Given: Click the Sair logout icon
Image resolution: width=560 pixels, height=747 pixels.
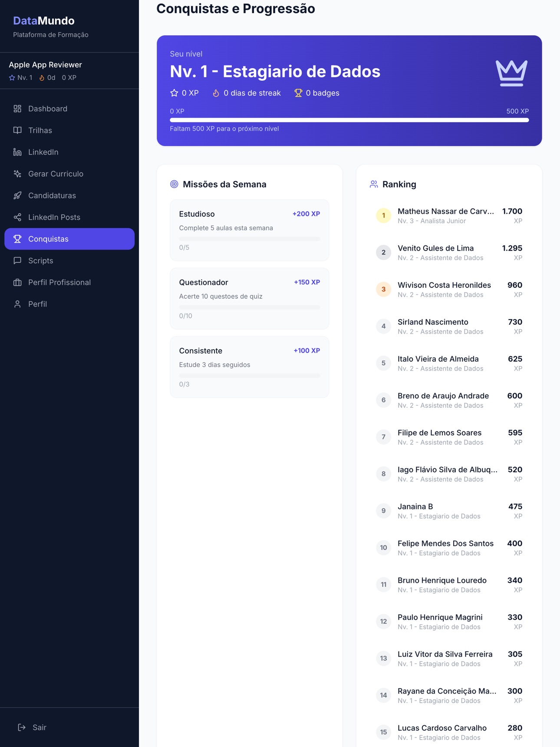Looking at the screenshot, I should [22, 727].
